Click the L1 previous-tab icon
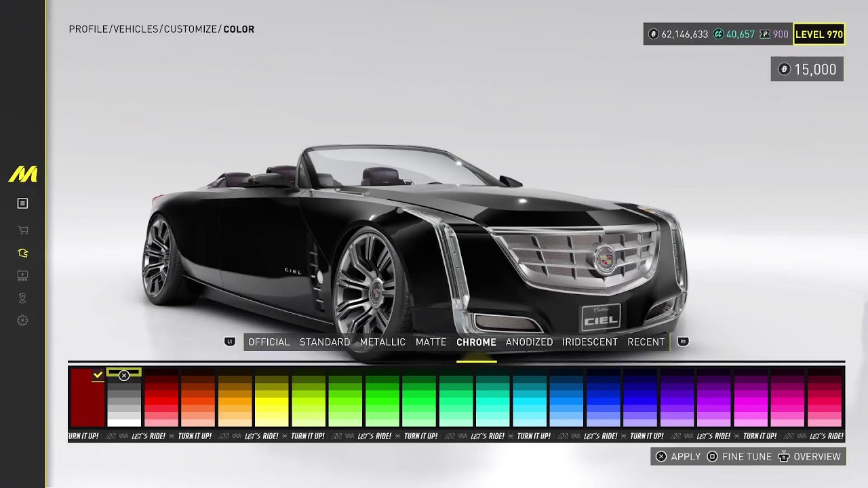Image resolution: width=868 pixels, height=488 pixels. coord(230,342)
